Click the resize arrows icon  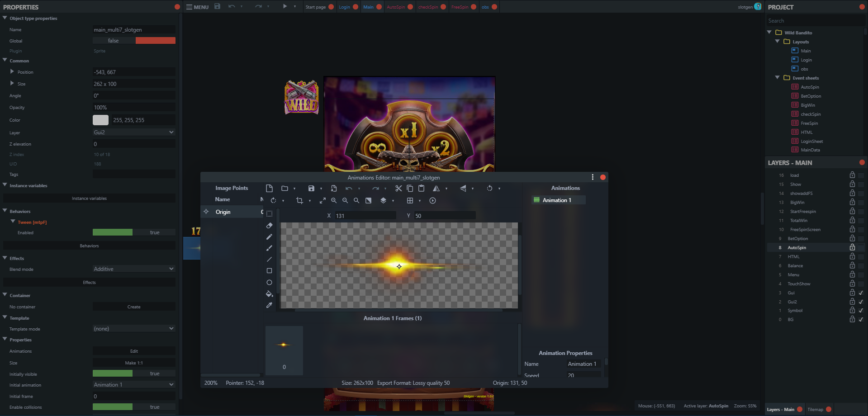point(323,200)
